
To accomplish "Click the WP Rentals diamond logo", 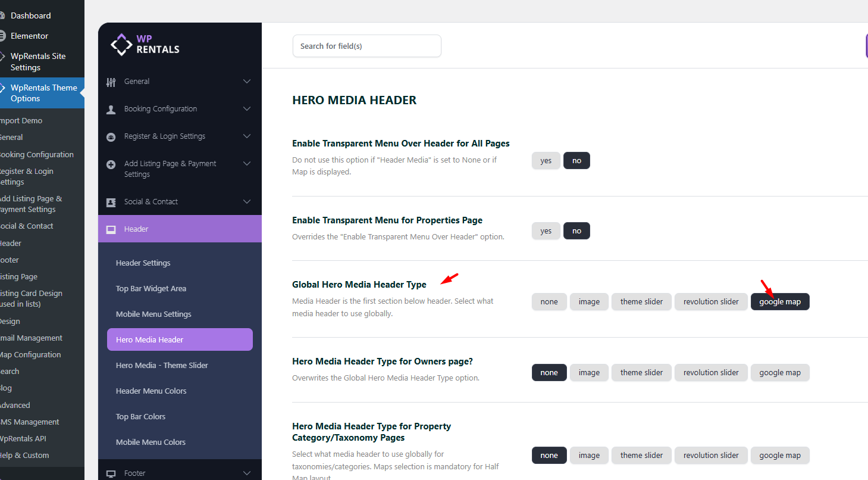I will 122,45.
